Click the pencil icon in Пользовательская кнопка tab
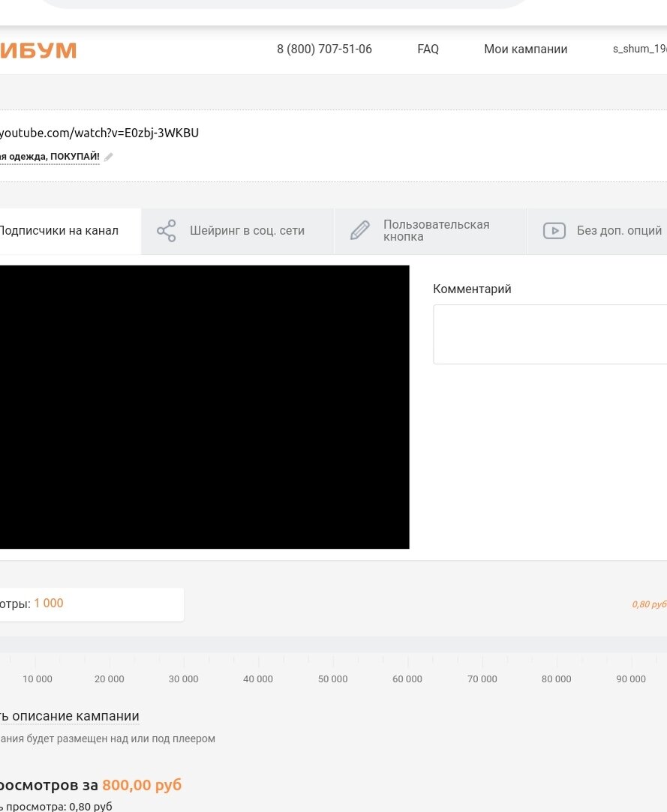667x812 pixels. pos(359,230)
